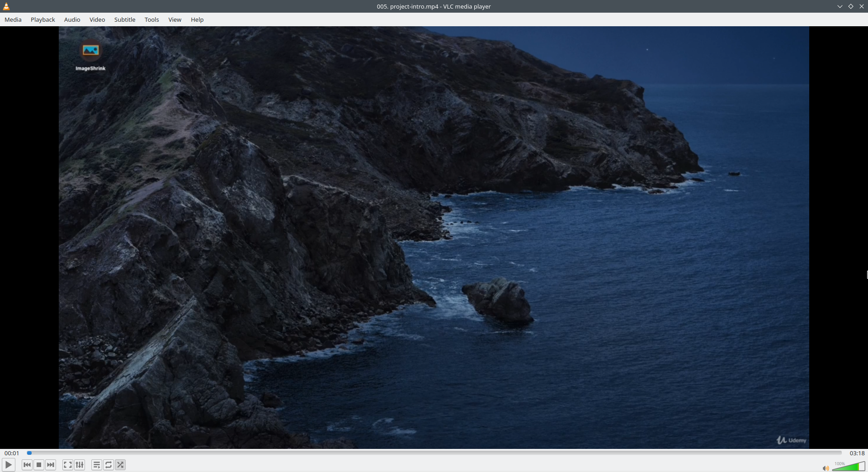The height and width of the screenshot is (472, 868).
Task: Click the Play button
Action: (x=9, y=465)
